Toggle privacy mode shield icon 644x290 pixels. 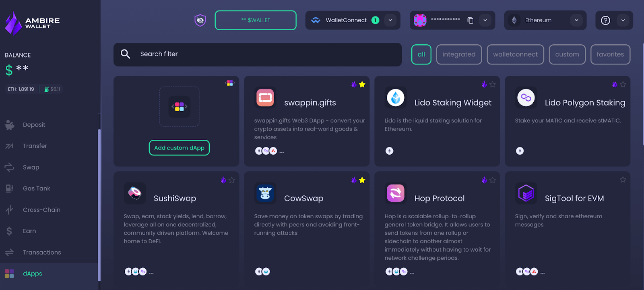tap(200, 20)
